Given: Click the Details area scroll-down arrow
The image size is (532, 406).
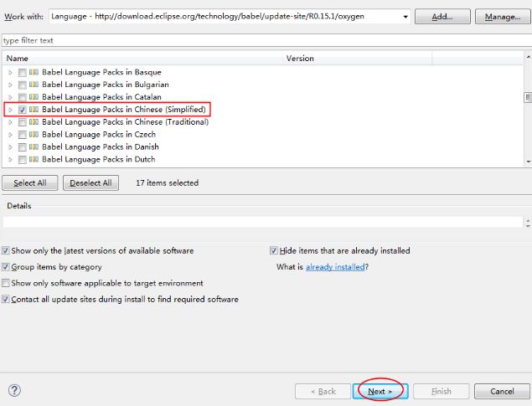Looking at the screenshot, I should pyautogui.click(x=528, y=225).
